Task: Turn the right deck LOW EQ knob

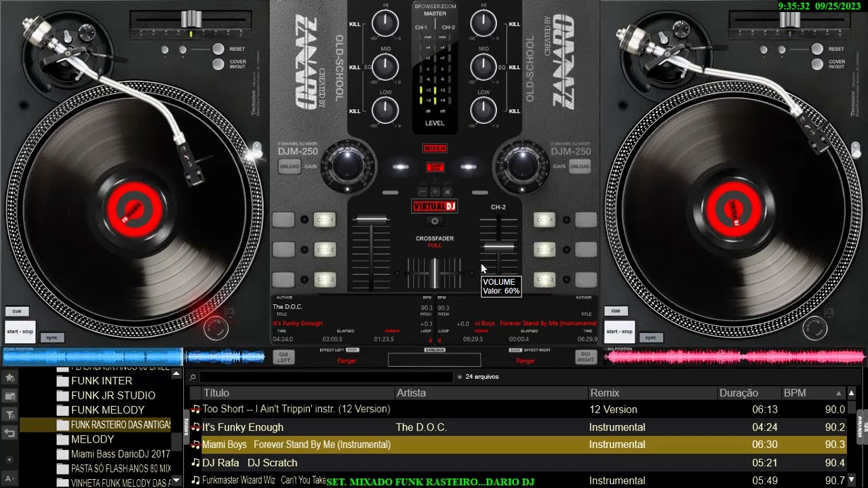Action: tap(484, 110)
